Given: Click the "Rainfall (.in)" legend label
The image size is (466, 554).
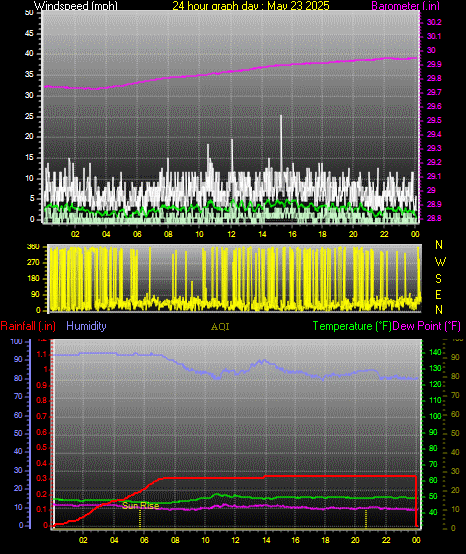Looking at the screenshot, I should 28,326.
